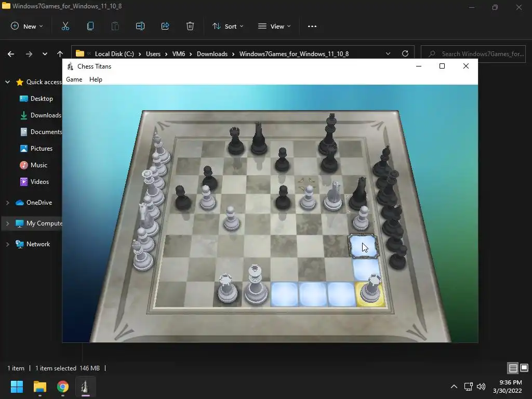
Task: Open the volume tray icon
Action: [481, 387]
